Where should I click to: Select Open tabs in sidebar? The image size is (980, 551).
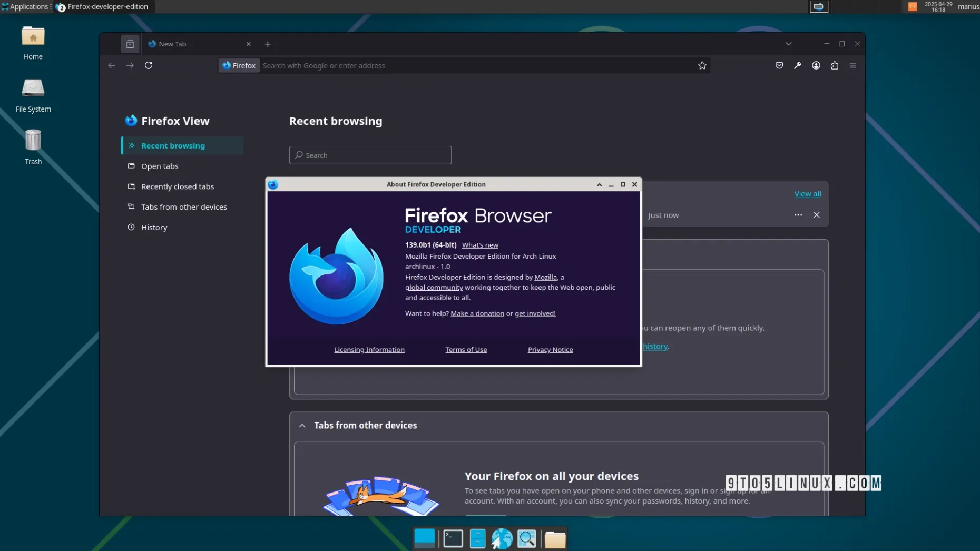click(x=182, y=166)
